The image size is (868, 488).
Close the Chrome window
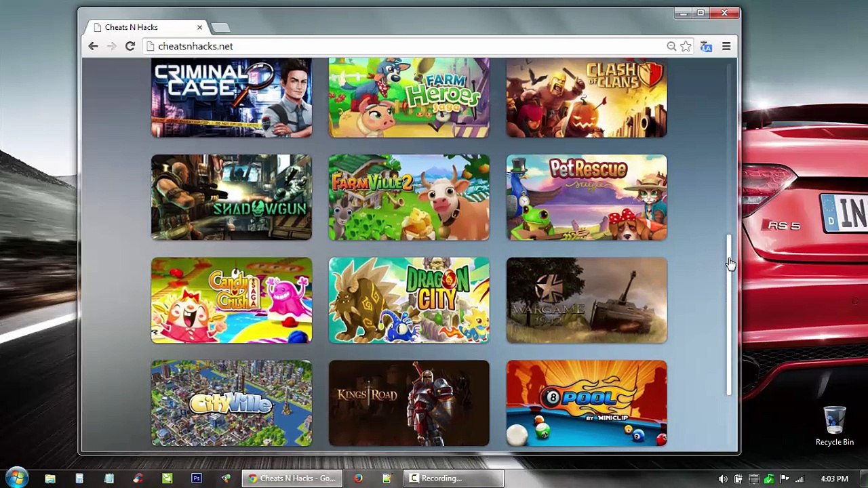(724, 13)
